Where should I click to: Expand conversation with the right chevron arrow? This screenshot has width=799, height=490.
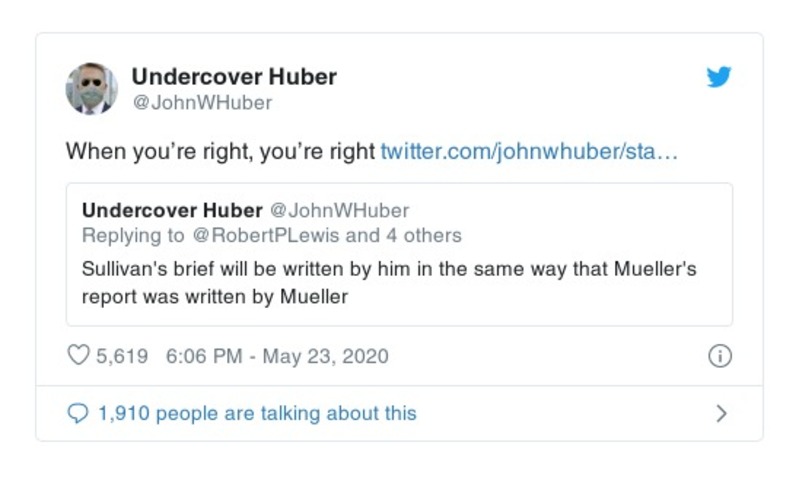722,413
